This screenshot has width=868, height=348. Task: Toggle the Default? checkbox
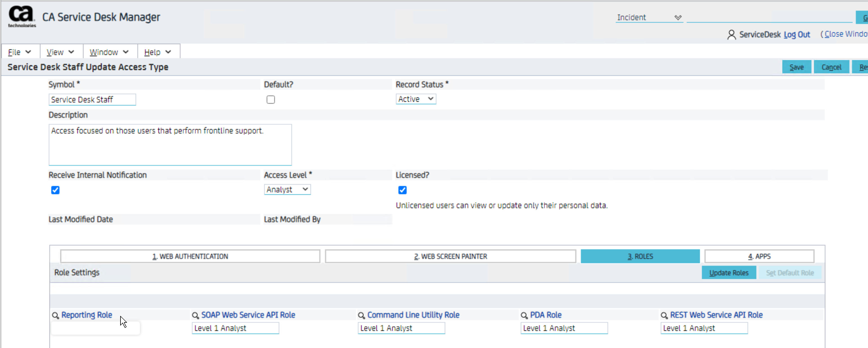pyautogui.click(x=271, y=100)
